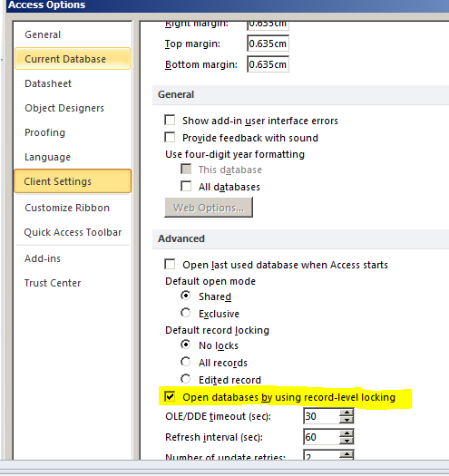The width and height of the screenshot is (449, 476).
Task: Decrease OLE/DDE timeout with down arrow
Action: pyautogui.click(x=347, y=420)
